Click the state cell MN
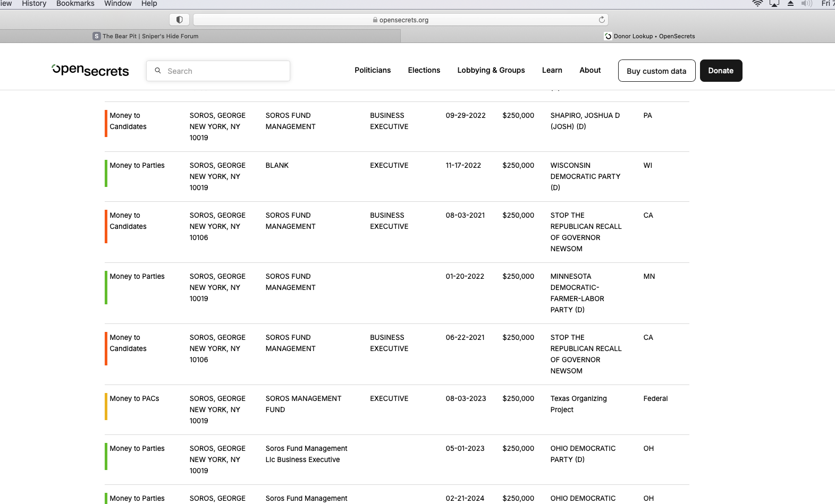The height and width of the screenshot is (504, 835). coord(649,276)
